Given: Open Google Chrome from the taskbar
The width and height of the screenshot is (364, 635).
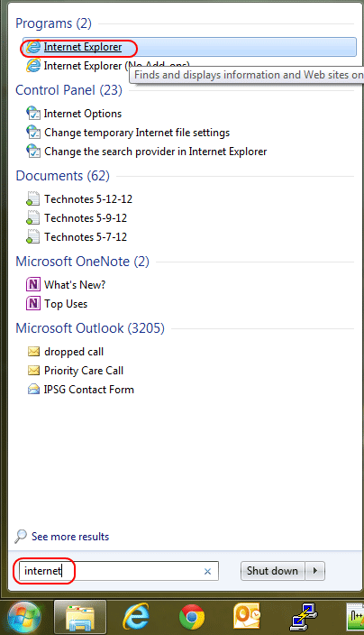Looking at the screenshot, I should point(192,618).
